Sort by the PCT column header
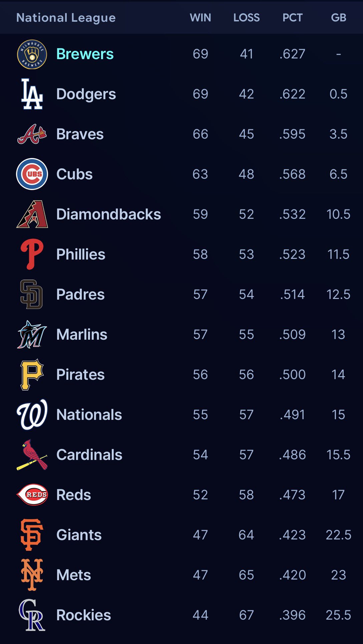363x644 pixels. click(x=293, y=18)
